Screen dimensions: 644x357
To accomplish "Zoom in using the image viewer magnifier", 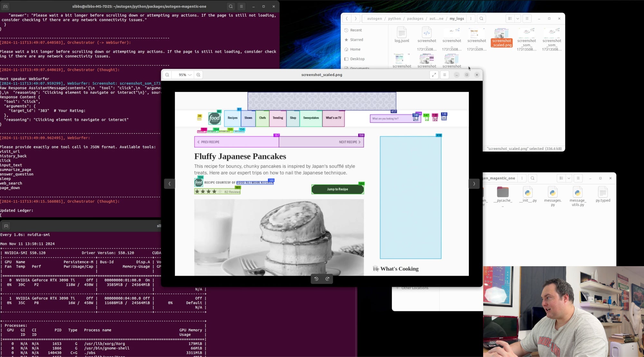I will 198,75.
